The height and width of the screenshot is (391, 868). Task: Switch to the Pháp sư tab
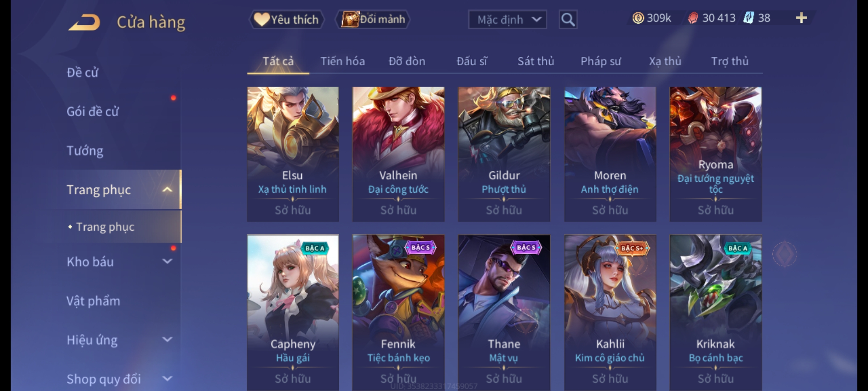pos(600,61)
